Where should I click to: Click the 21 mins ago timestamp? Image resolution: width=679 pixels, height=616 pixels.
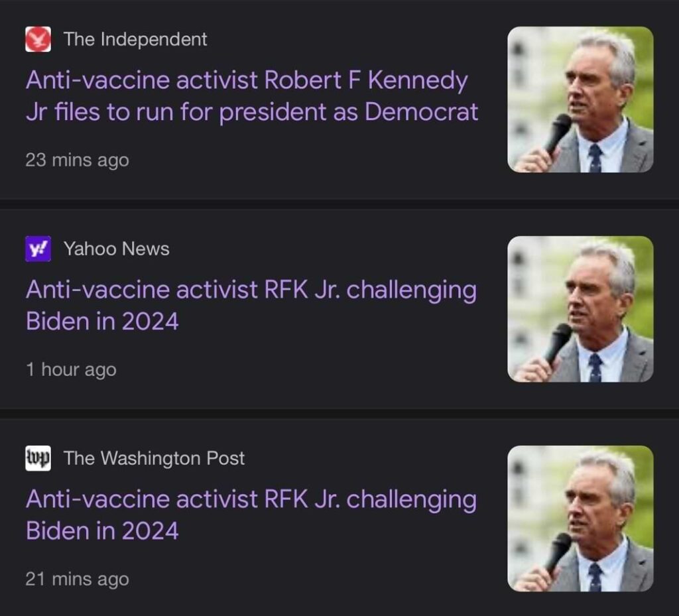[x=77, y=578]
